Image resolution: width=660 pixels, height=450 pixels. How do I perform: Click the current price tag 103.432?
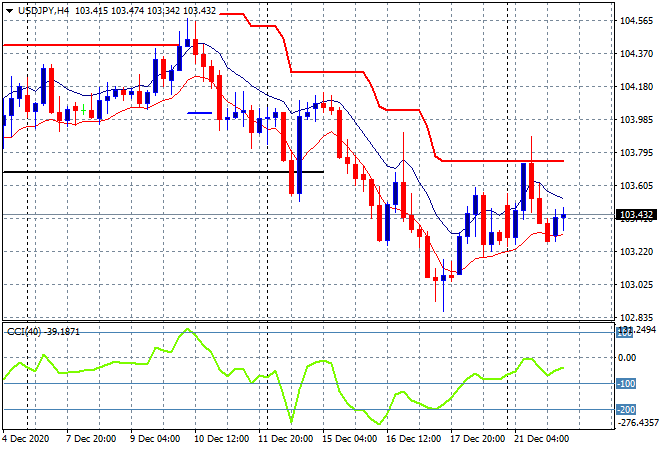[x=636, y=215]
